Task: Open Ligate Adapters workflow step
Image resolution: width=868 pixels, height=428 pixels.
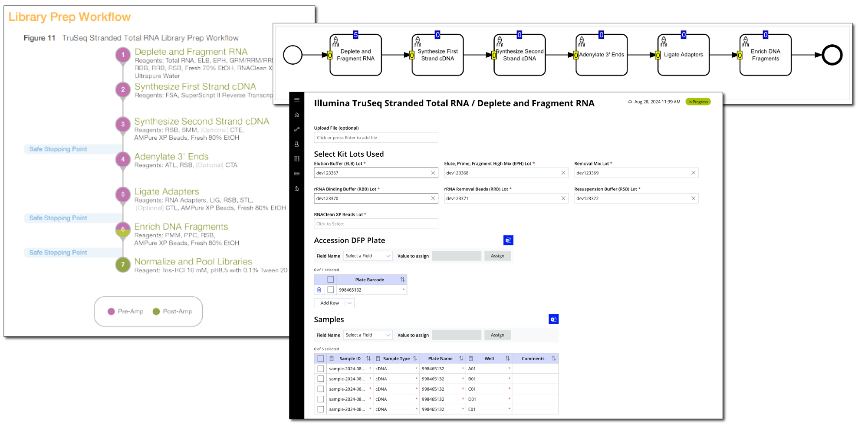Action: click(684, 55)
